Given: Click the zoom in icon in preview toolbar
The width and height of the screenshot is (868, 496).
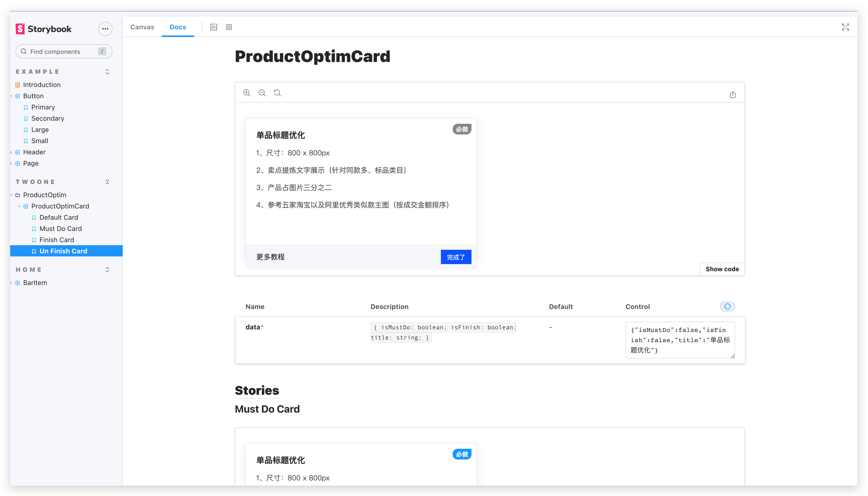Looking at the screenshot, I should (247, 93).
